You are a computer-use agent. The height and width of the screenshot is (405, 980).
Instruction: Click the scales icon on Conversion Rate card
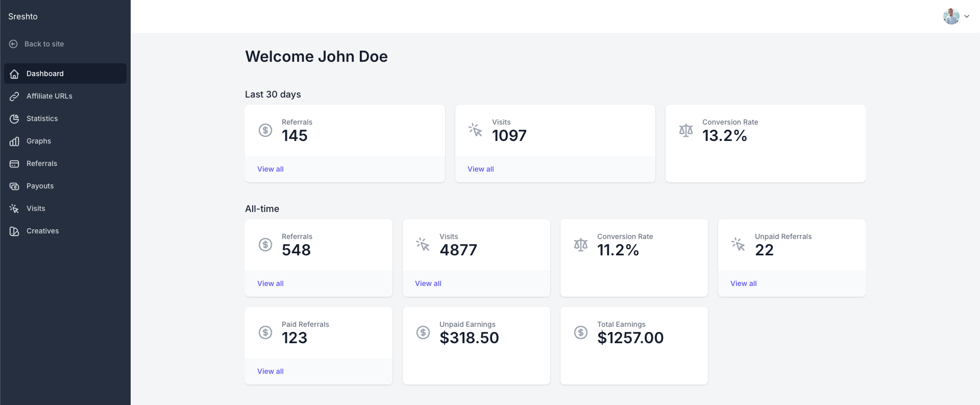click(x=685, y=130)
